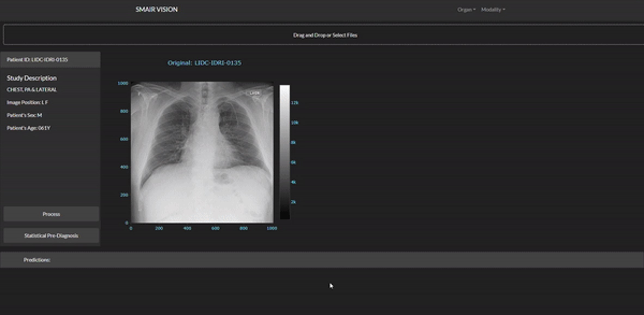
Task: Click the 2k tick label on the colorbar
Action: (x=293, y=202)
